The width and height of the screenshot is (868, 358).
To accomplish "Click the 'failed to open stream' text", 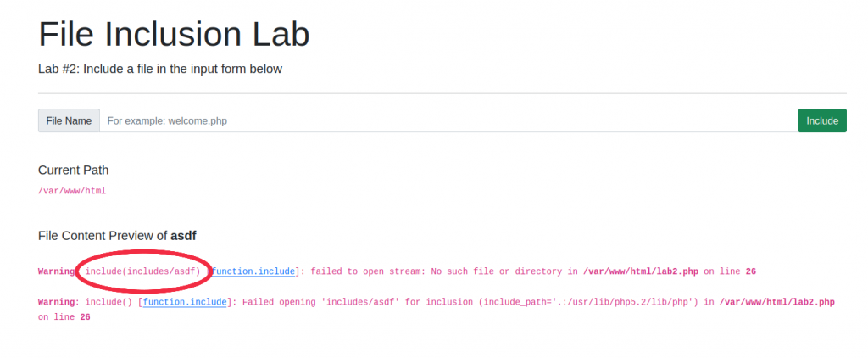I will coord(364,271).
